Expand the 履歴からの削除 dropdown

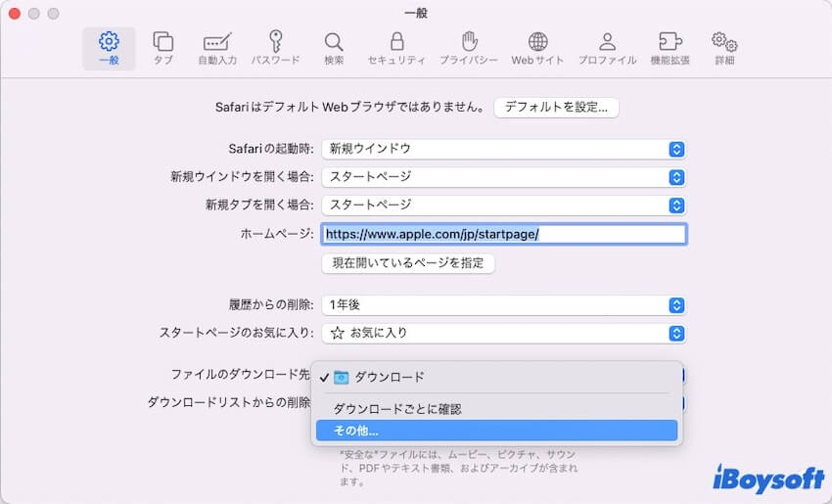503,305
